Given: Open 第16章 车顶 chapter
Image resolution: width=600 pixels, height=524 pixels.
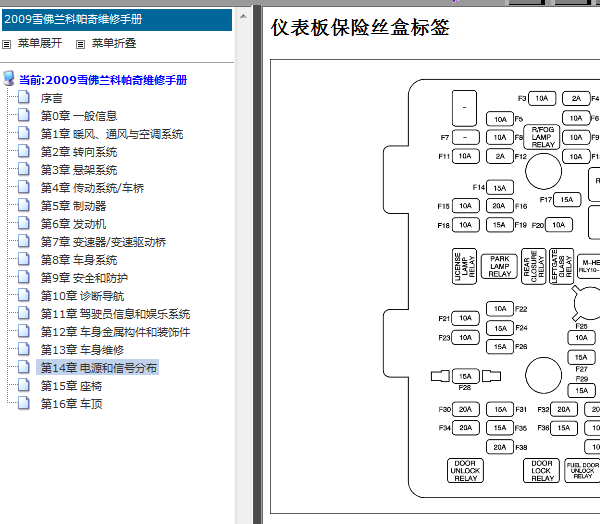Looking at the screenshot, I should tap(72, 404).
